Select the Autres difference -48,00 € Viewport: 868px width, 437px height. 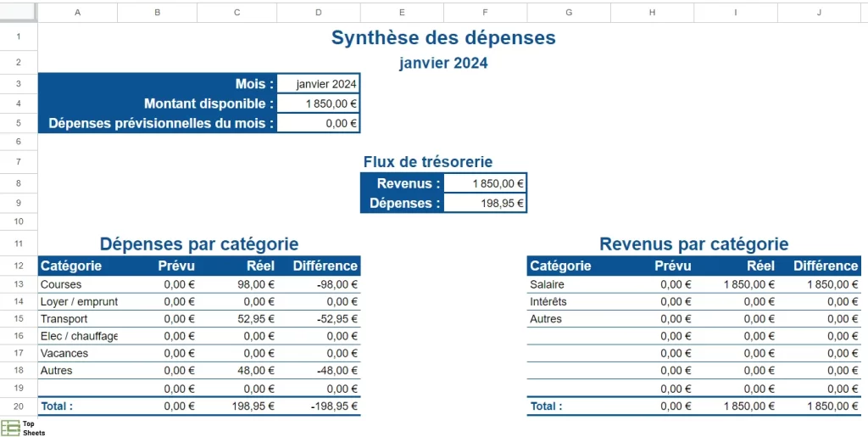pos(319,370)
